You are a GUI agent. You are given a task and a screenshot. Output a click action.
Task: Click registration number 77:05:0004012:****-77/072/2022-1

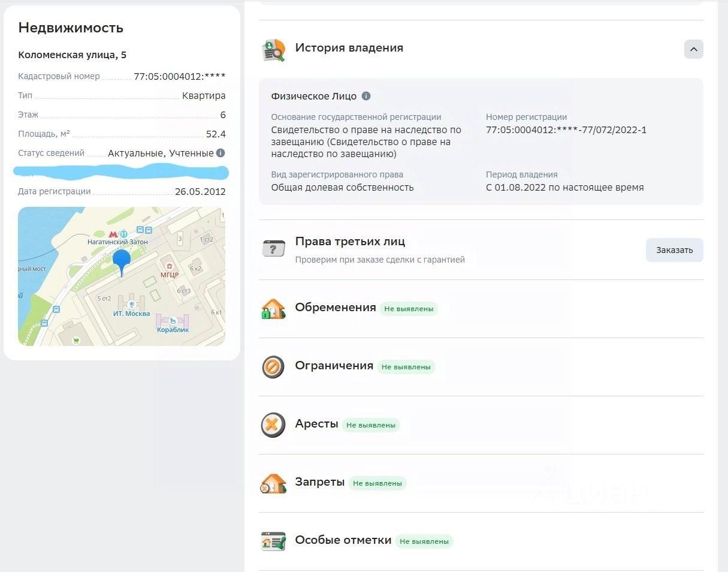[566, 130]
